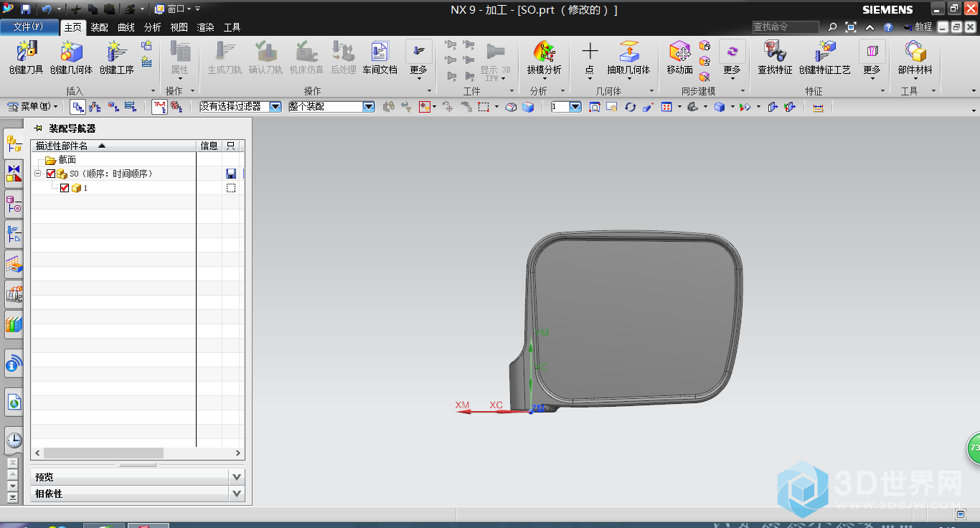Viewport: 980px width, 528px height.
Task: Switch to the Analysis (分析) tab
Action: coord(153,27)
